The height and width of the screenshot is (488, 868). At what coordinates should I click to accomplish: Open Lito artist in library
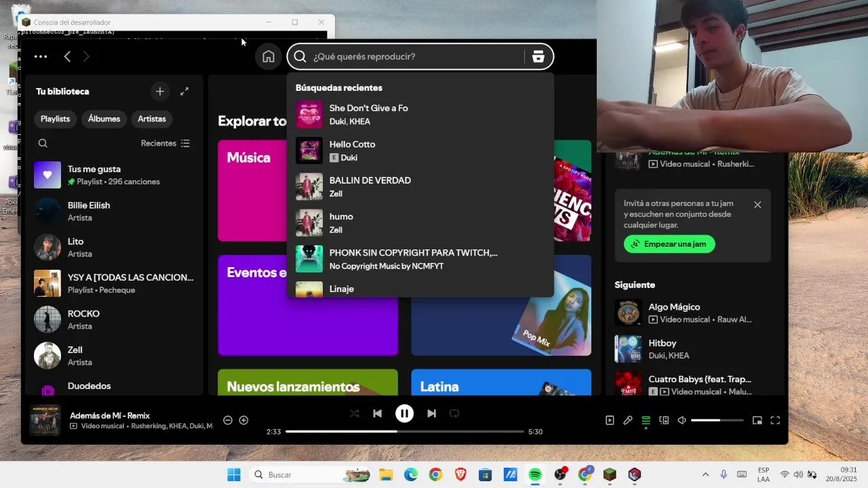pos(115,247)
